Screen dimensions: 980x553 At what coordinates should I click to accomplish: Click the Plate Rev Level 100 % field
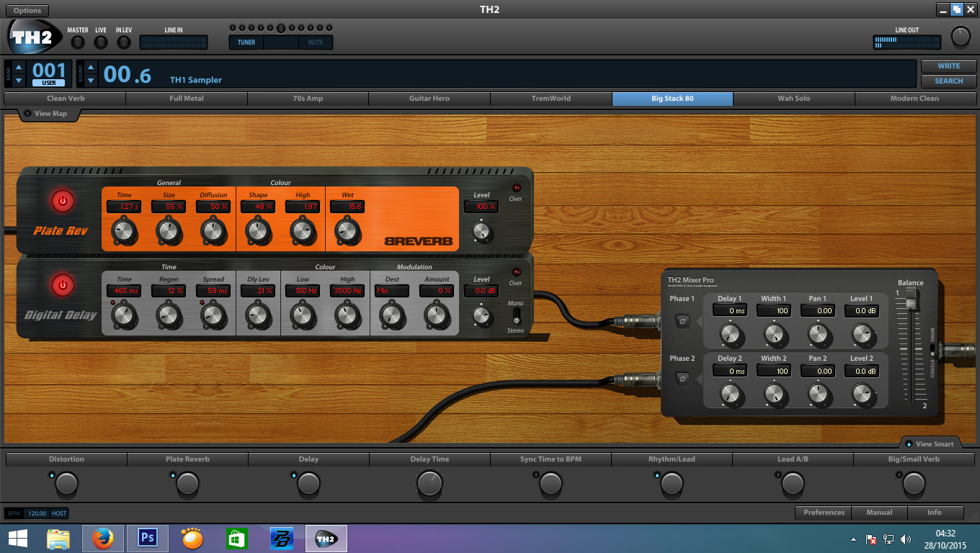coord(481,207)
